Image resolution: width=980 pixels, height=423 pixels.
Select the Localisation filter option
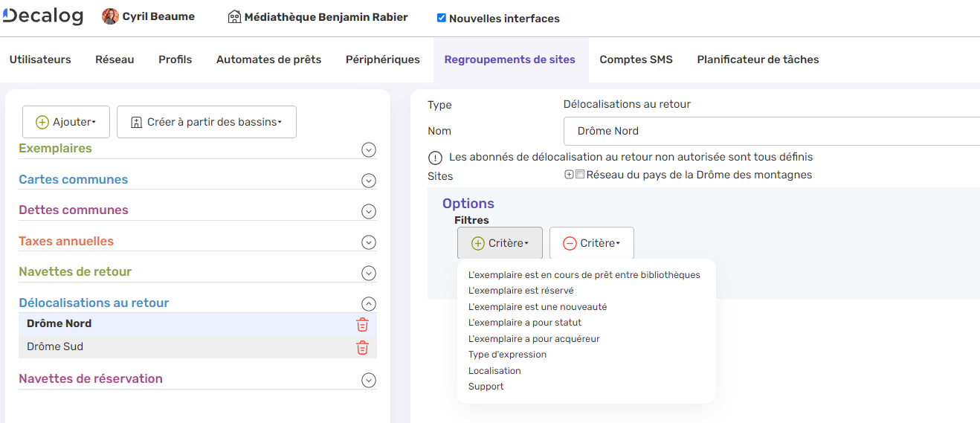[494, 371]
